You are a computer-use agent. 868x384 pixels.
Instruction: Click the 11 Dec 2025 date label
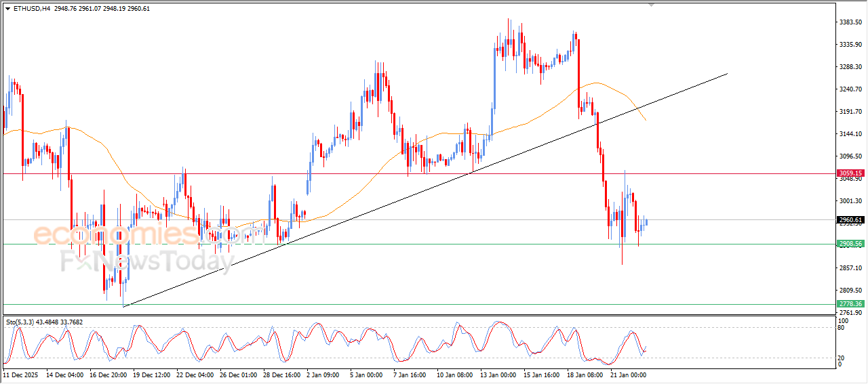(x=20, y=374)
